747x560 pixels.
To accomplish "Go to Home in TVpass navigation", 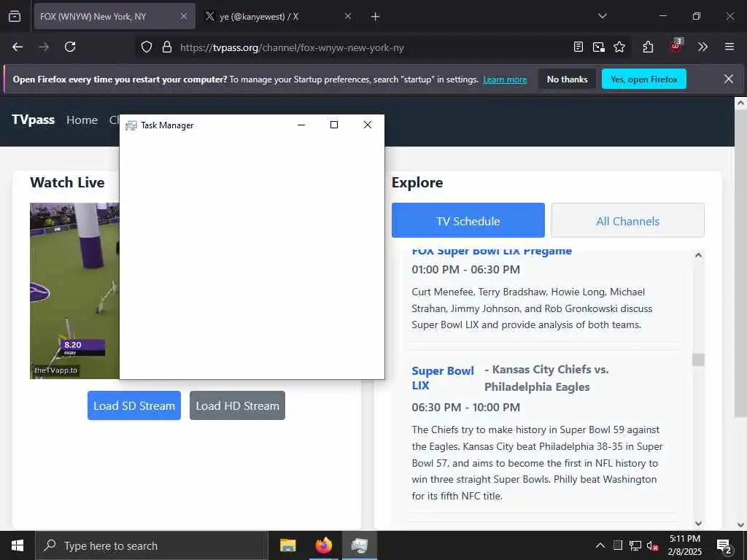I will 82,120.
